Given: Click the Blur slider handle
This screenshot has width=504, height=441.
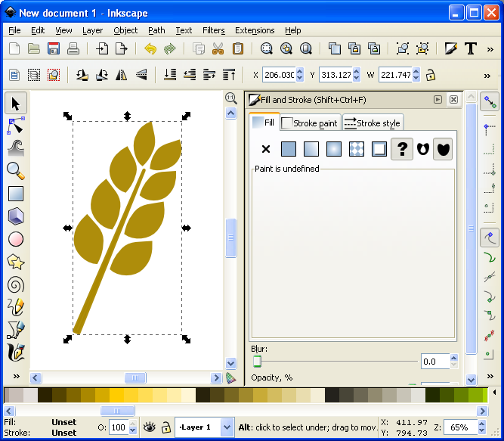Looking at the screenshot, I should [x=257, y=362].
